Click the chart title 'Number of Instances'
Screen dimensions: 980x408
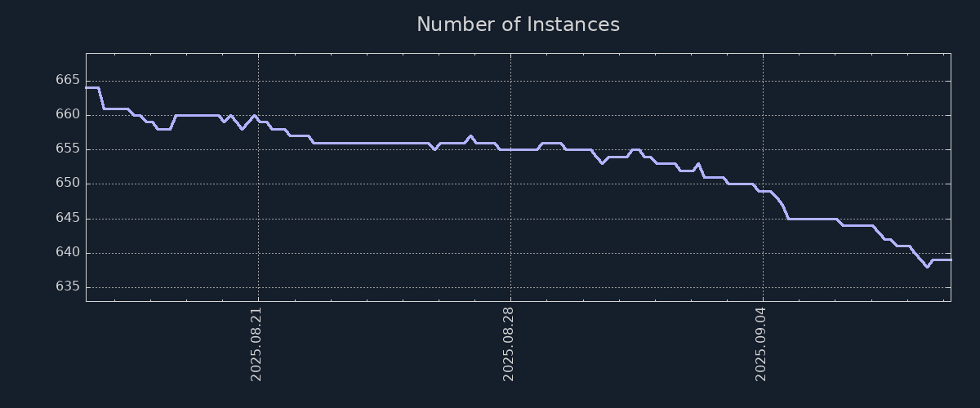click(x=518, y=24)
